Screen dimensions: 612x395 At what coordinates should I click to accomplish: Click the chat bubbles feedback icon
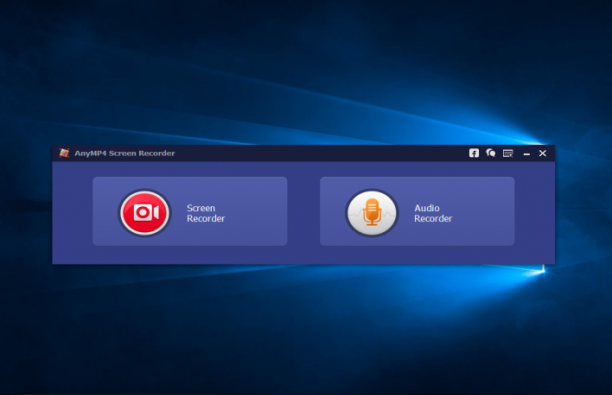coord(491,153)
